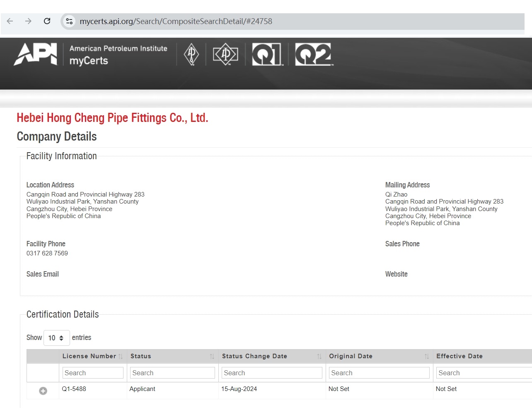Go forward in browser history

(x=28, y=21)
